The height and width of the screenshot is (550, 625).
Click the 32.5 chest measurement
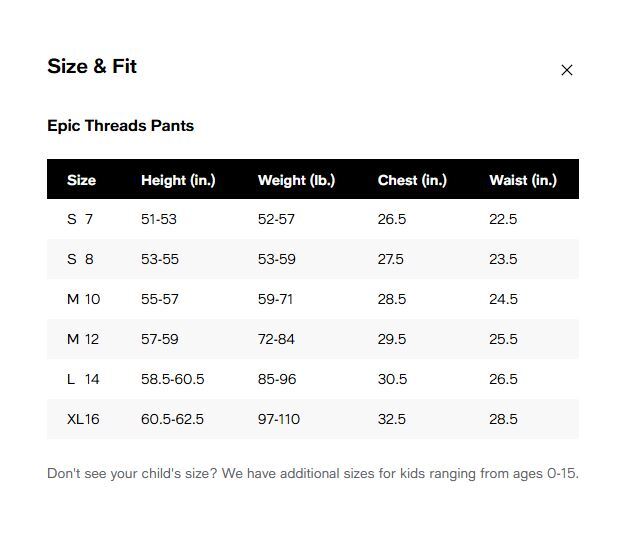coord(392,419)
